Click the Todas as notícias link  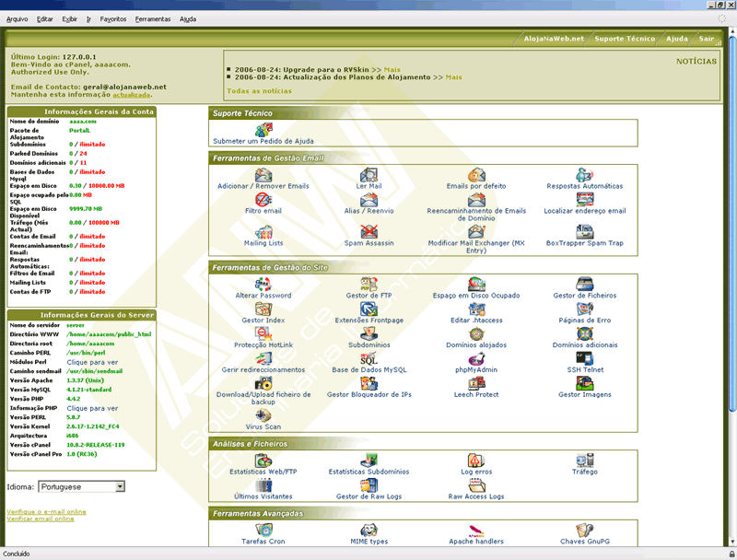click(x=259, y=91)
